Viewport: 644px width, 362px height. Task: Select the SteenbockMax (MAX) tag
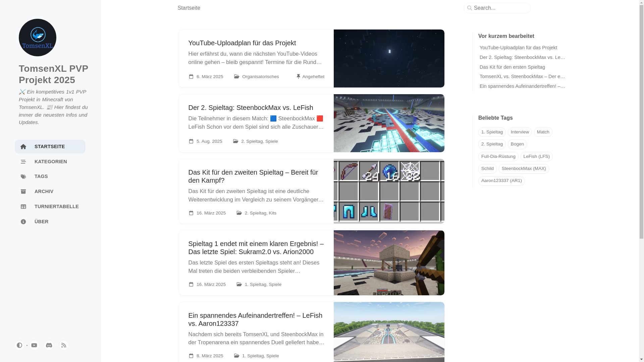[x=524, y=169]
